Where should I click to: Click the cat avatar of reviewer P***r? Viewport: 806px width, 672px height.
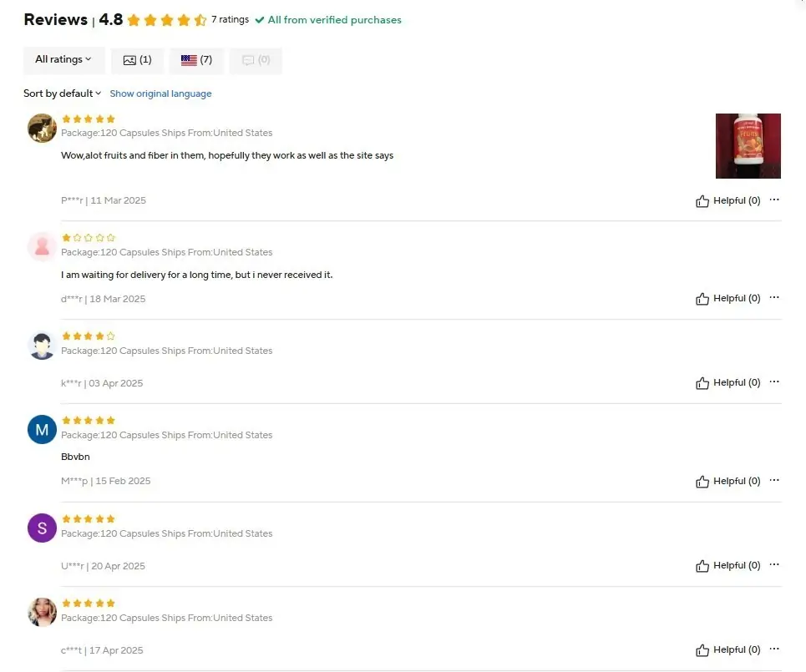click(42, 128)
